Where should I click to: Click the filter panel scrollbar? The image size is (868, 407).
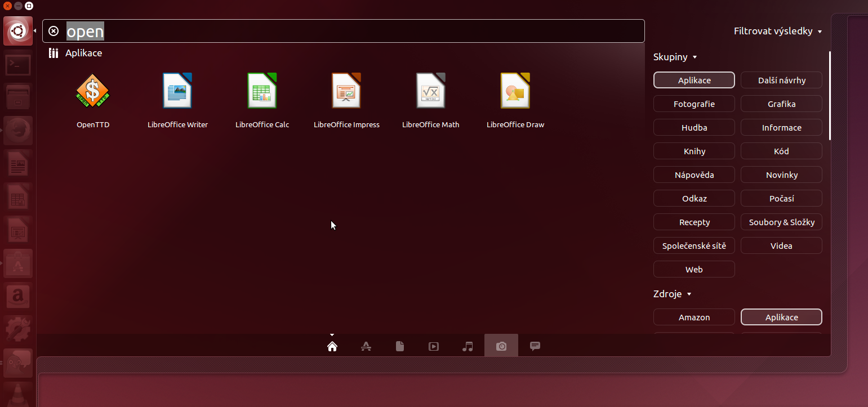point(830,96)
